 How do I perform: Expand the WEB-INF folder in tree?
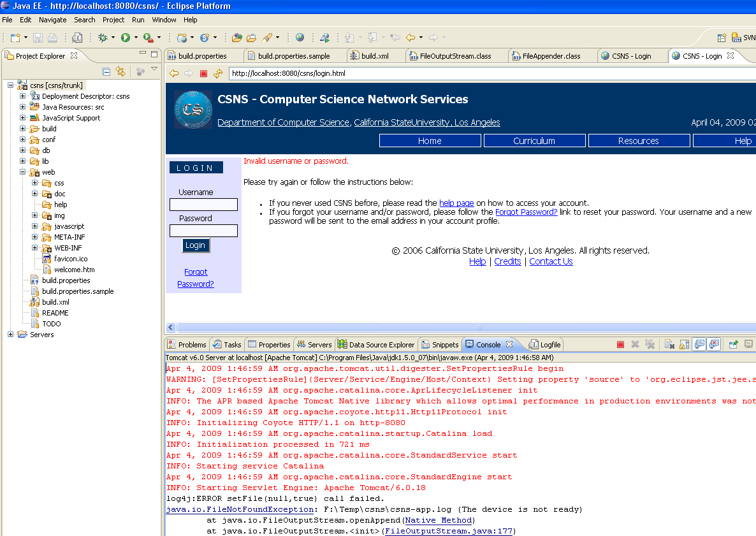pyautogui.click(x=35, y=248)
